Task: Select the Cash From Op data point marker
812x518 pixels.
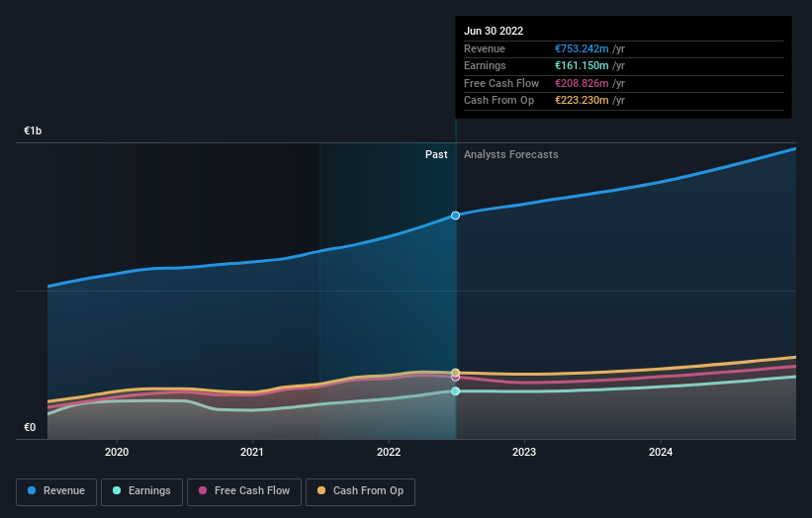Action: 456,372
